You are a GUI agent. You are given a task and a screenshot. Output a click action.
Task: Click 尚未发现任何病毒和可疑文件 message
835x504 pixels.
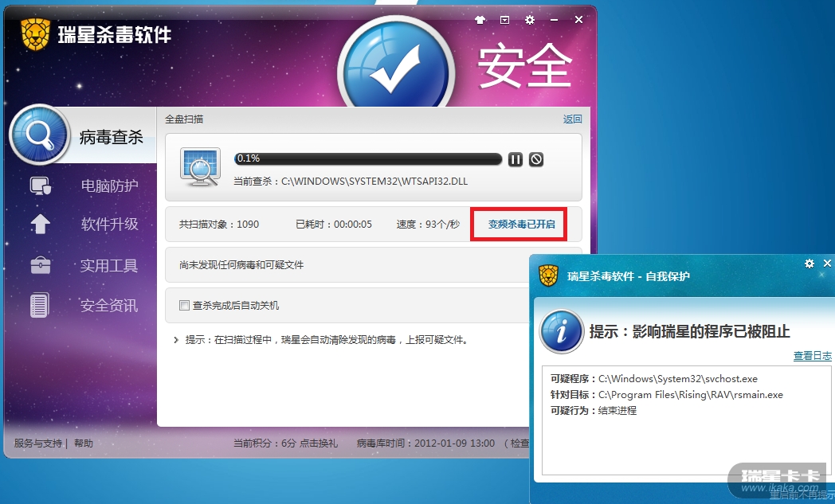pyautogui.click(x=241, y=264)
